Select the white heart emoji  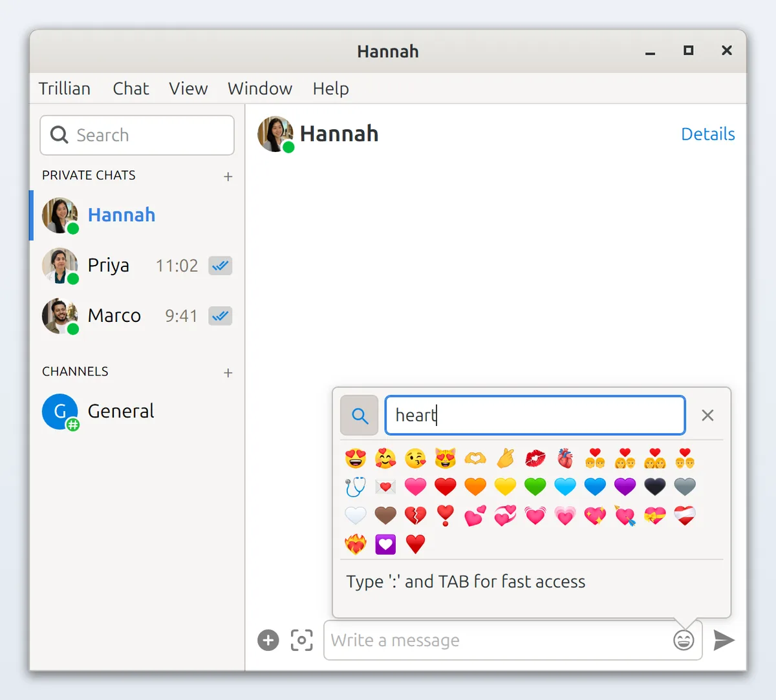click(x=356, y=515)
